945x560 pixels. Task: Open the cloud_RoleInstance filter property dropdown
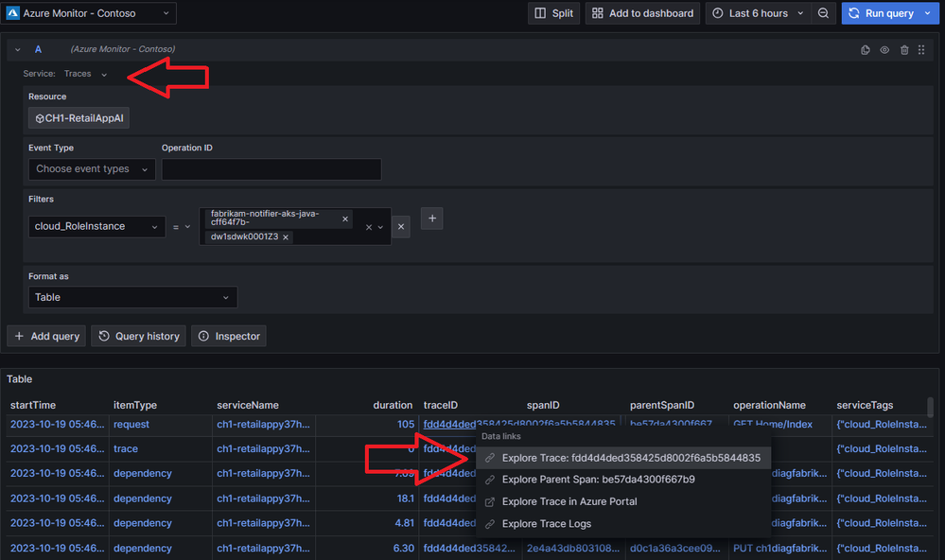coord(96,227)
